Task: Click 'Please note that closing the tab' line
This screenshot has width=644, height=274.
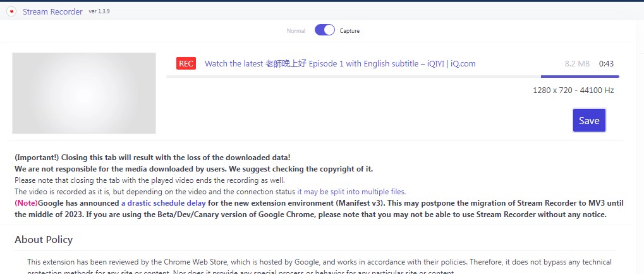Action: 150,180
